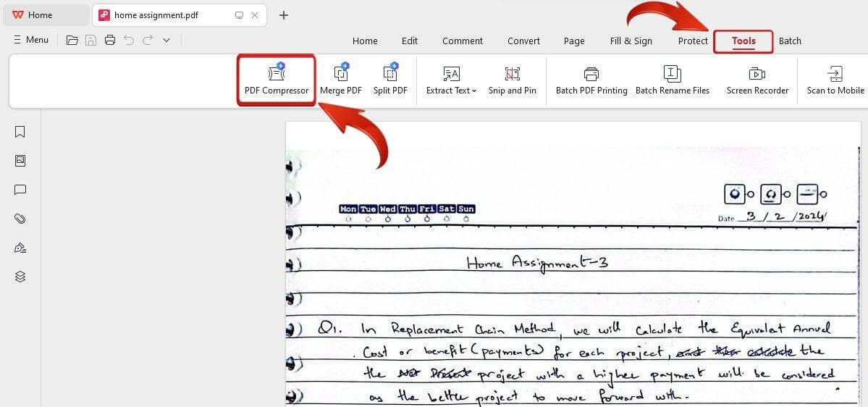868x407 pixels.
Task: Switch to the WPS Home tab
Action: [46, 15]
